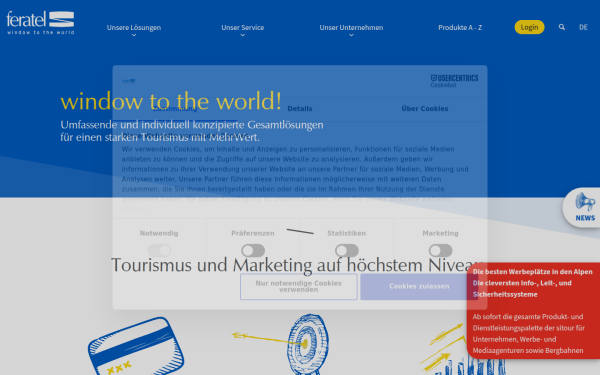600x375 pixels.
Task: Open the search magnifier icon
Action: click(562, 27)
